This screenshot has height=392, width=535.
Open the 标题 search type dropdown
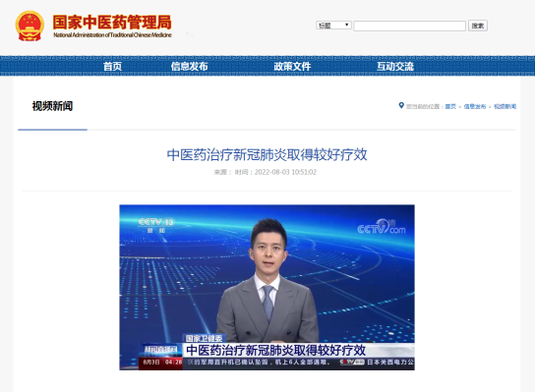click(333, 26)
